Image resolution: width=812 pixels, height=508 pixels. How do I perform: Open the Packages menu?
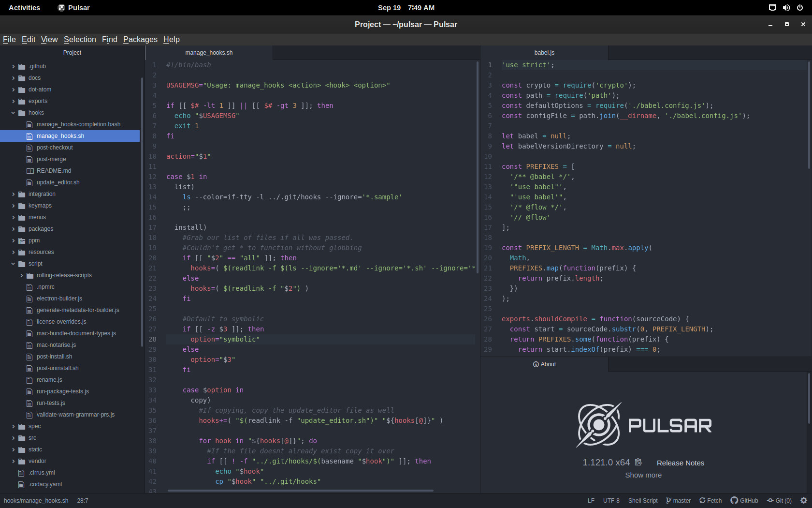point(140,39)
